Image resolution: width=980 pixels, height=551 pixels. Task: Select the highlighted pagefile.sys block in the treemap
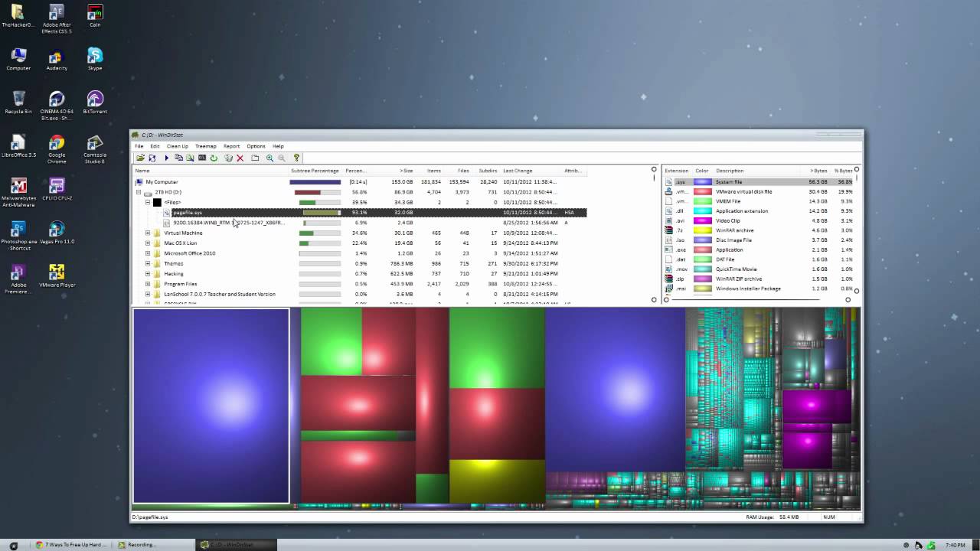(211, 406)
